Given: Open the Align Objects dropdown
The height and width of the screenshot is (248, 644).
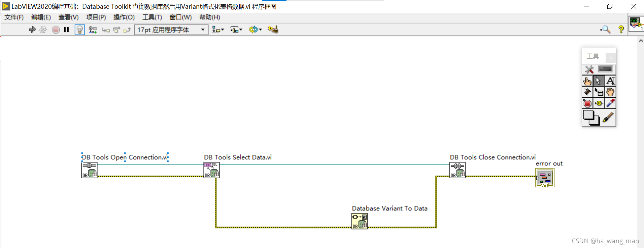Looking at the screenshot, I should 218,30.
